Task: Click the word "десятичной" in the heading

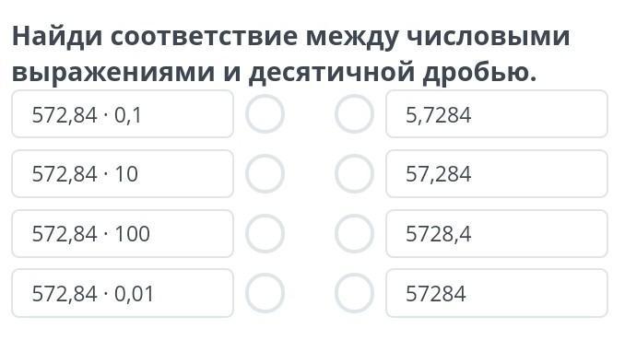Action: point(332,74)
